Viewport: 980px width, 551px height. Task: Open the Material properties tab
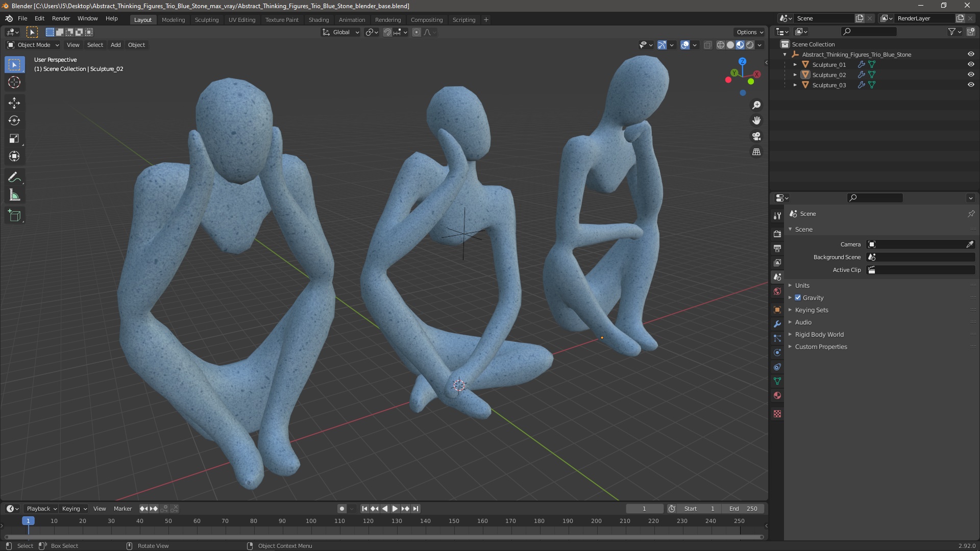[x=777, y=395]
